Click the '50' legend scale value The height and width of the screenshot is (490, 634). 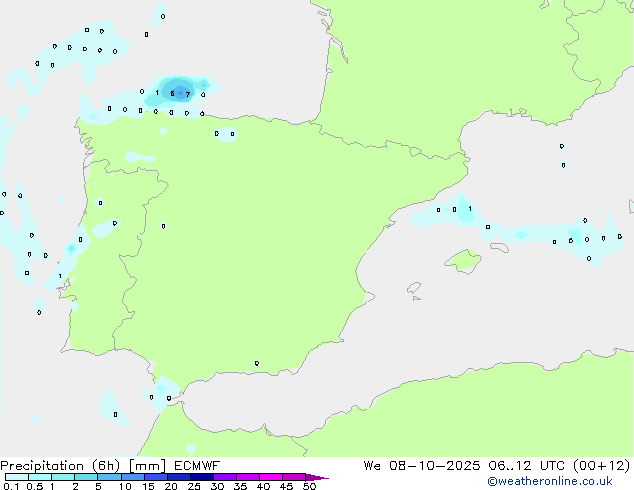[309, 486]
